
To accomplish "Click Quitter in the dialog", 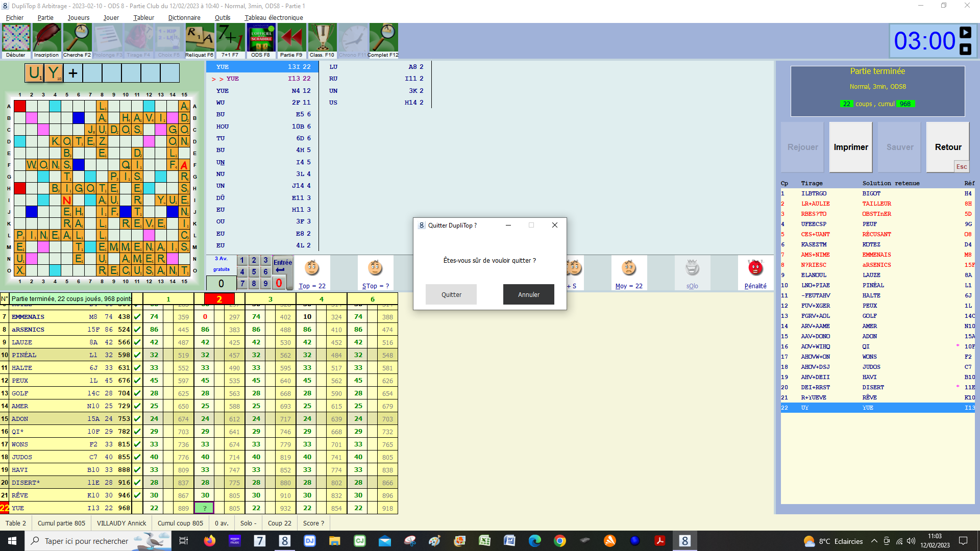I will [451, 294].
